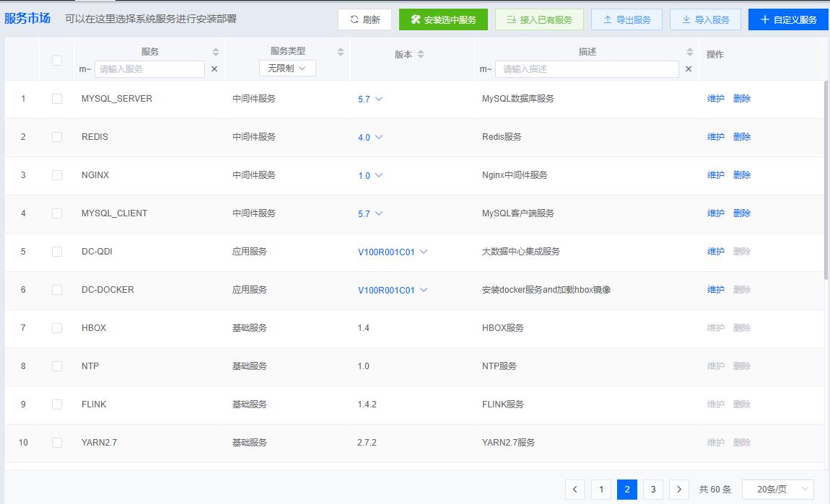The height and width of the screenshot is (504, 830).
Task: Click the sort arrow beside 版本 header
Action: pyautogui.click(x=422, y=53)
